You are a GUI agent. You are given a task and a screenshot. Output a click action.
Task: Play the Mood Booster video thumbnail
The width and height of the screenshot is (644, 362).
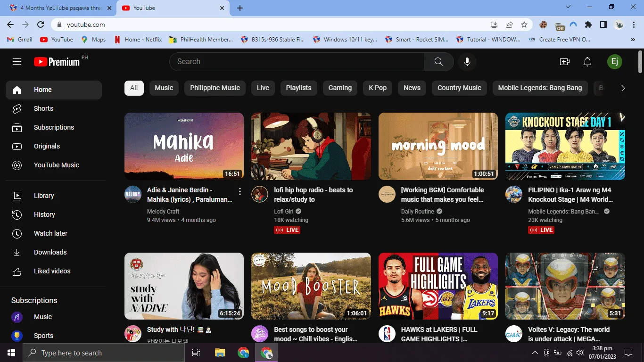(x=311, y=286)
